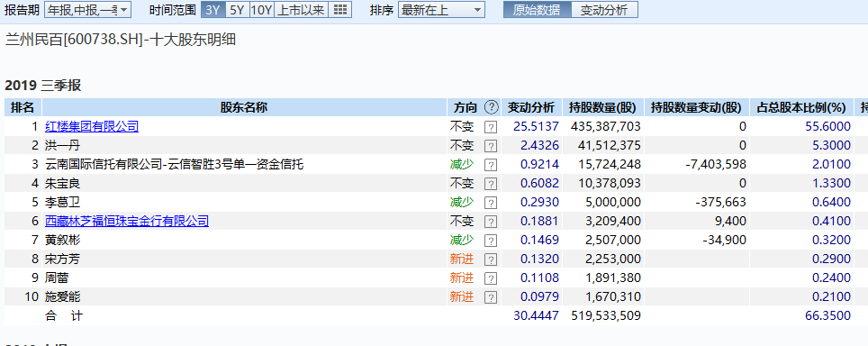Click the total 30.4447 value

(x=536, y=316)
